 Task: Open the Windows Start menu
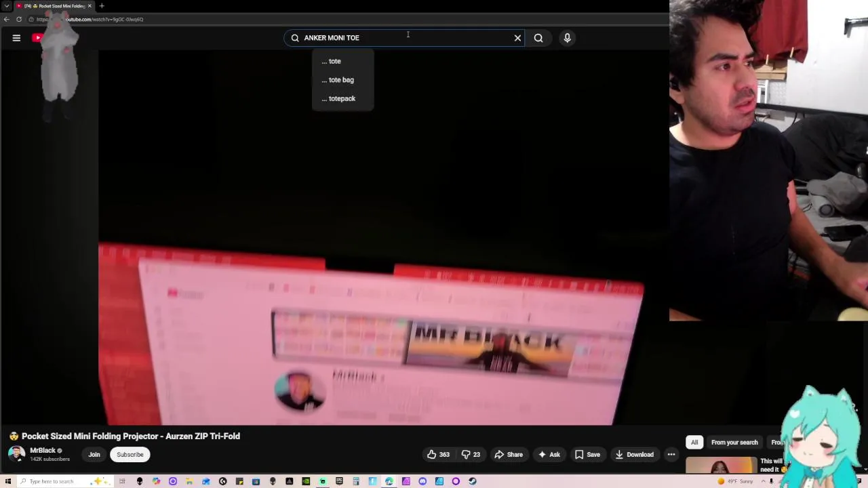click(8, 481)
